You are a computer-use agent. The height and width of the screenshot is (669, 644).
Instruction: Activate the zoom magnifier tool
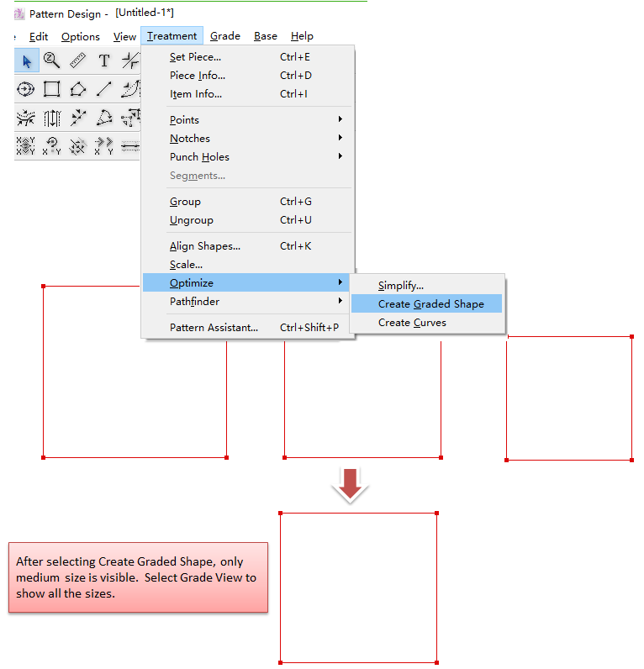pyautogui.click(x=52, y=61)
